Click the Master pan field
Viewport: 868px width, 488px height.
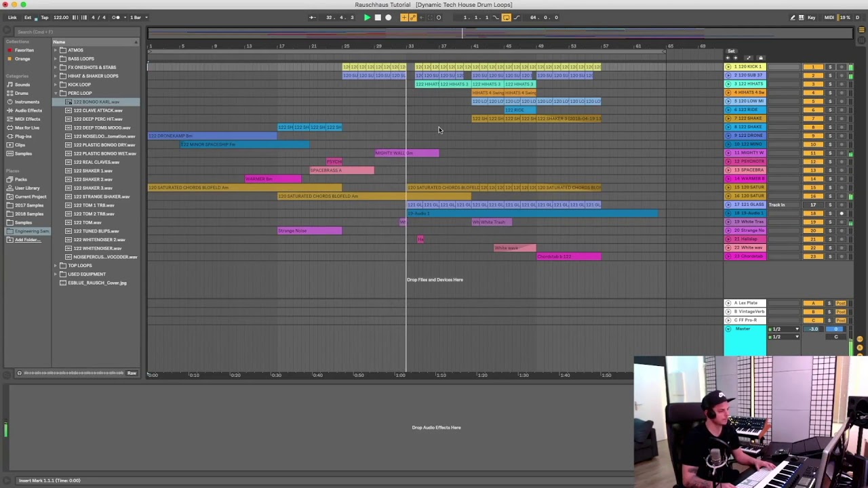tap(835, 337)
